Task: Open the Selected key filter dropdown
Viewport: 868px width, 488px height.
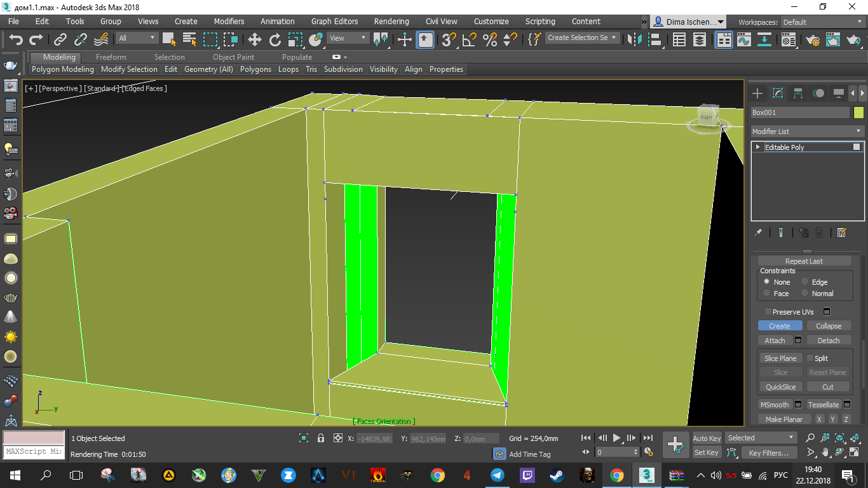Action: [x=761, y=438]
